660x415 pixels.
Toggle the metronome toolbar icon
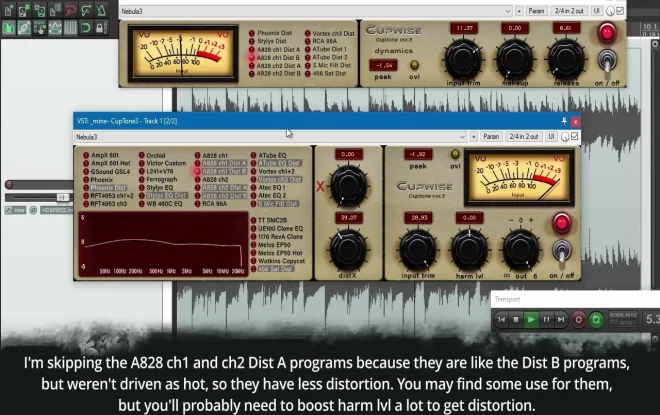point(101,11)
